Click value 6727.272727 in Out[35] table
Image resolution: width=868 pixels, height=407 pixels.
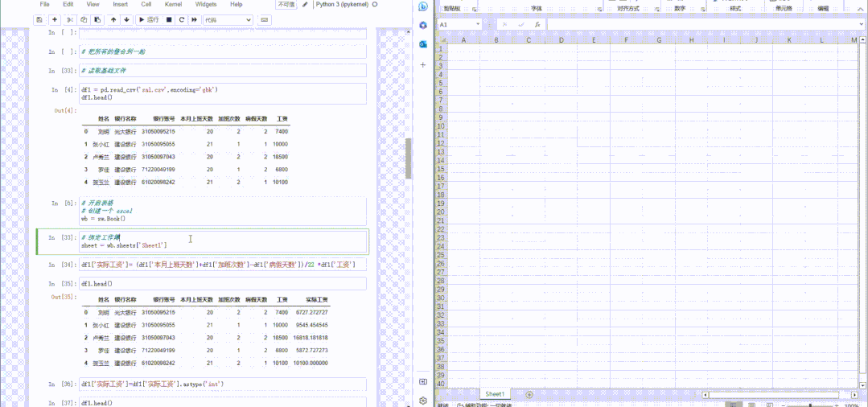click(312, 312)
